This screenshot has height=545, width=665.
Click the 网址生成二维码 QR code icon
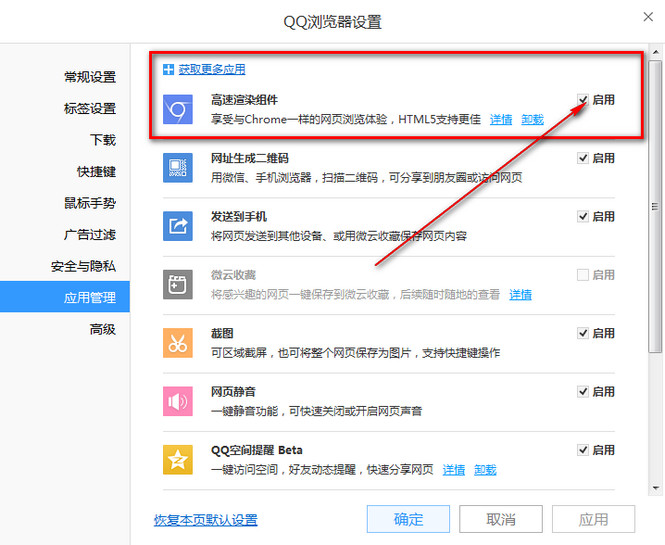[178, 168]
